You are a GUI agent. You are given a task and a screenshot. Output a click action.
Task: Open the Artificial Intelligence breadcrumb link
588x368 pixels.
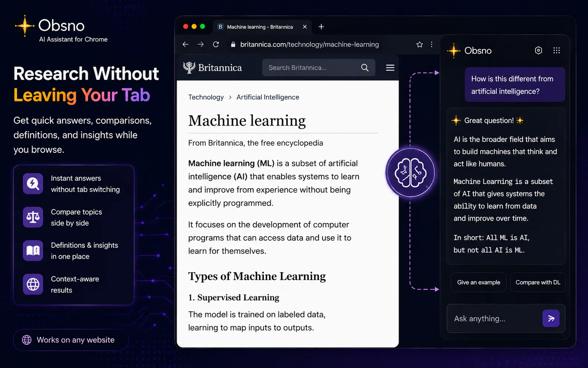268,97
